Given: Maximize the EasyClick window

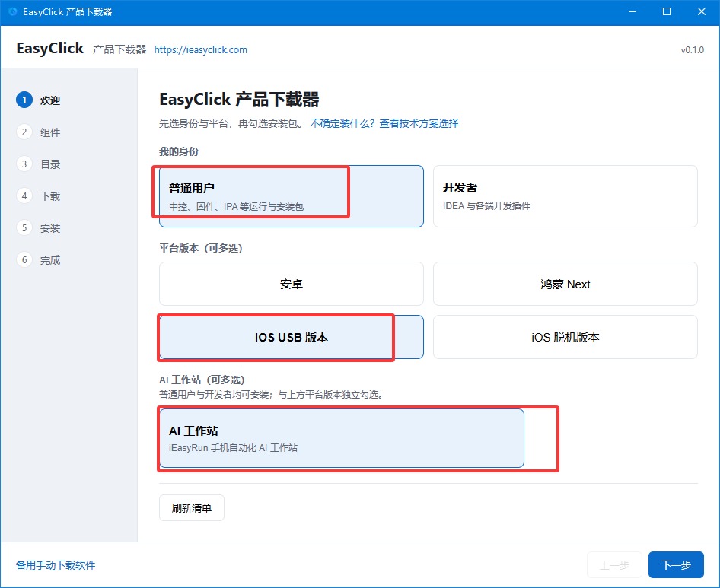Looking at the screenshot, I should click(667, 11).
